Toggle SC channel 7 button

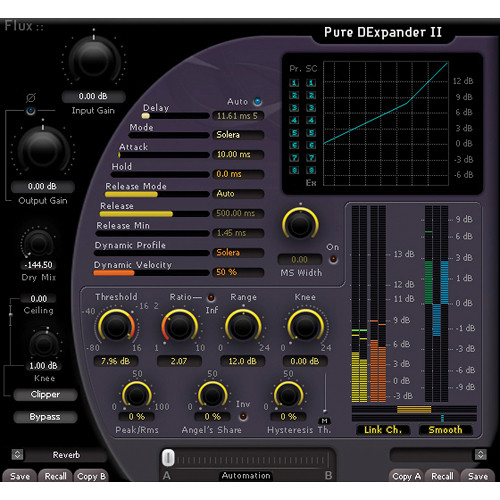pyautogui.click(x=311, y=157)
